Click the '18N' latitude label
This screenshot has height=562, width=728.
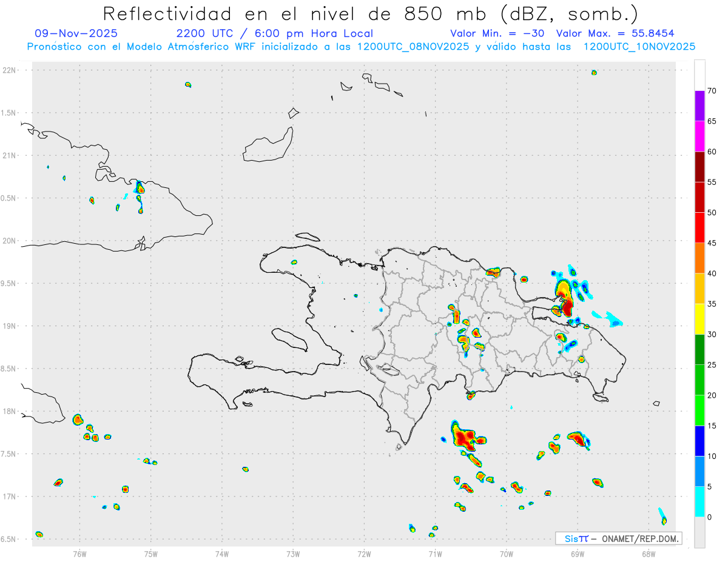(10, 411)
